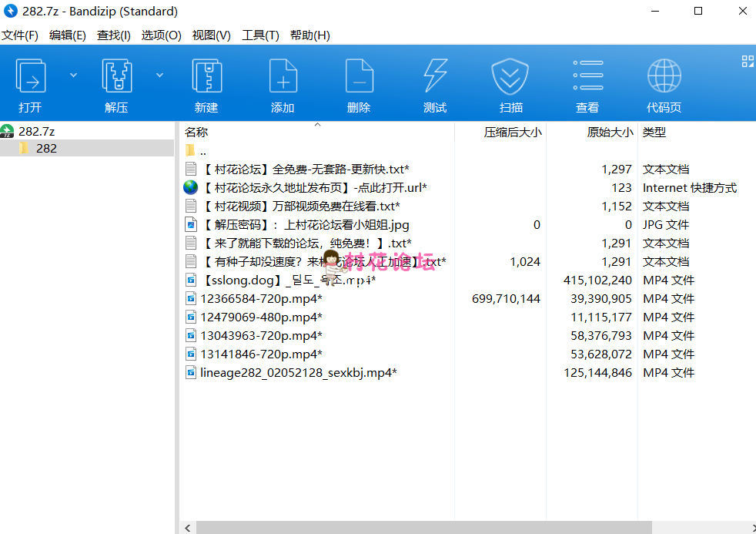Select the file 13043963-720p.mp4
The width and height of the screenshot is (756, 534).
coord(261,335)
